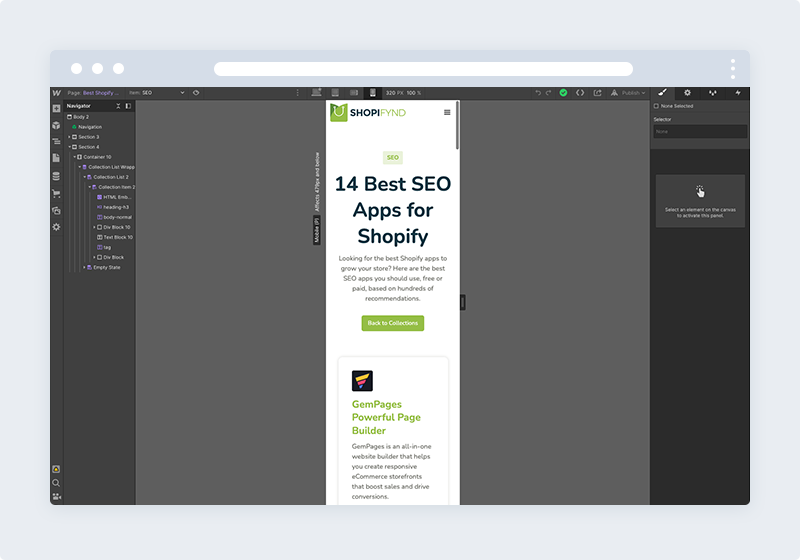Screen dimensions: 800x560
Task: Redo the last change
Action: point(548,93)
